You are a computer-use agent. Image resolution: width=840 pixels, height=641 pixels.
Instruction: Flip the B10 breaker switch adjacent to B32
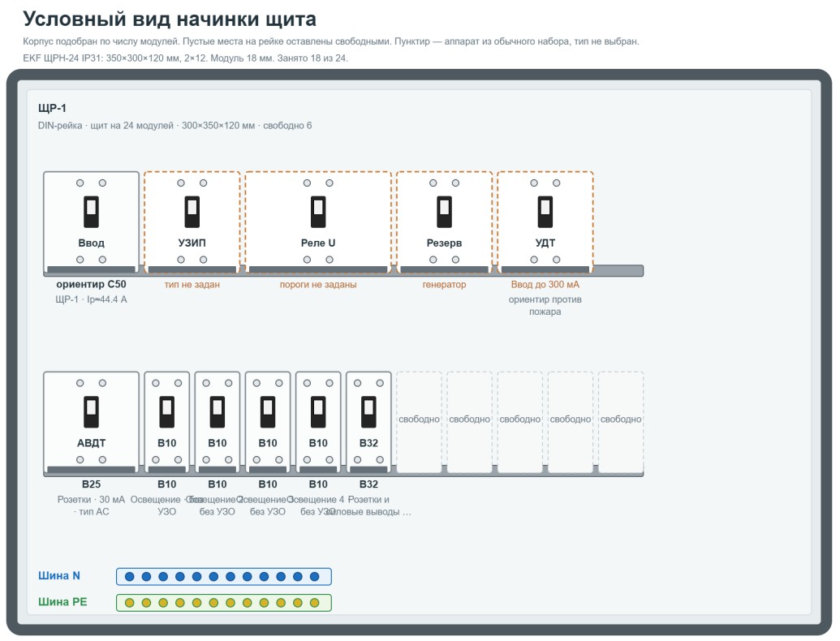pos(318,412)
